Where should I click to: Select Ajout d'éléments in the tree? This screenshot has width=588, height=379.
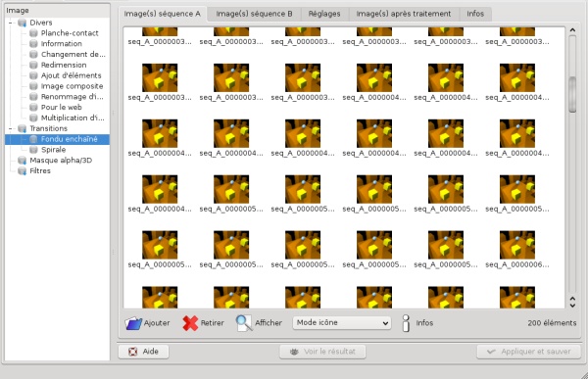[72, 75]
